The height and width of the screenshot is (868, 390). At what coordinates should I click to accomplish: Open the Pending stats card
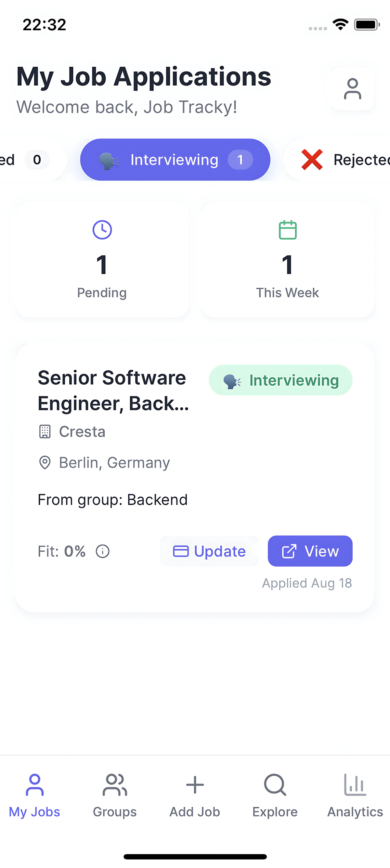[x=102, y=260]
